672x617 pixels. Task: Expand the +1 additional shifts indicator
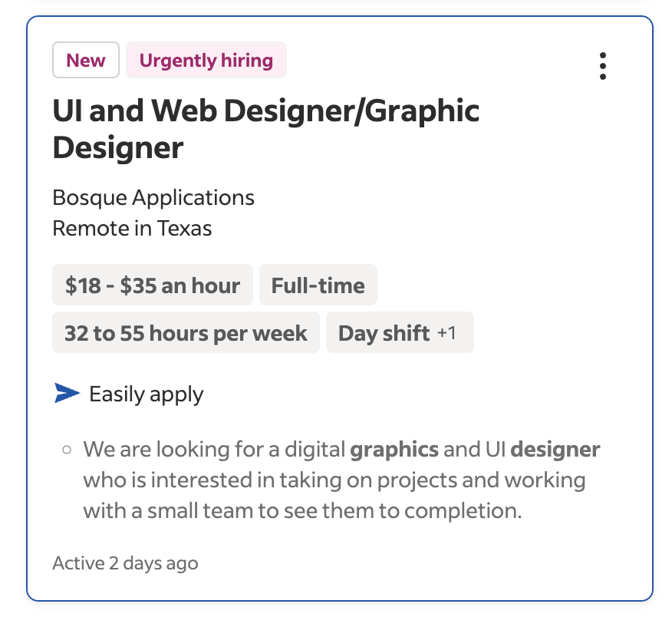point(447,333)
